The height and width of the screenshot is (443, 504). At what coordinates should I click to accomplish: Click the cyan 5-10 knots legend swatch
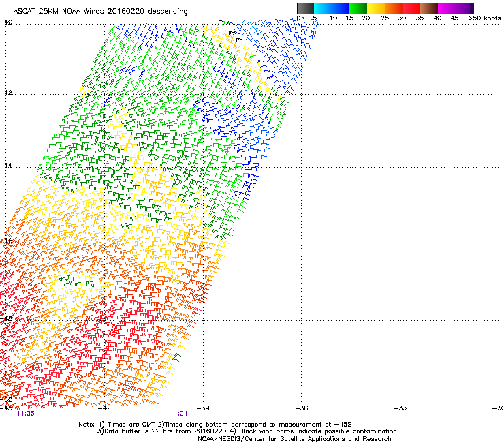pyautogui.click(x=323, y=8)
